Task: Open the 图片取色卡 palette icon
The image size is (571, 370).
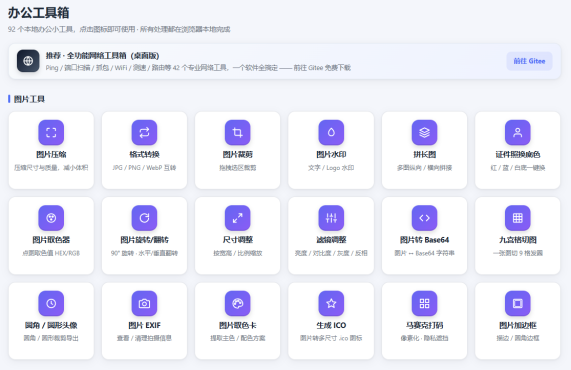Action: tap(237, 303)
